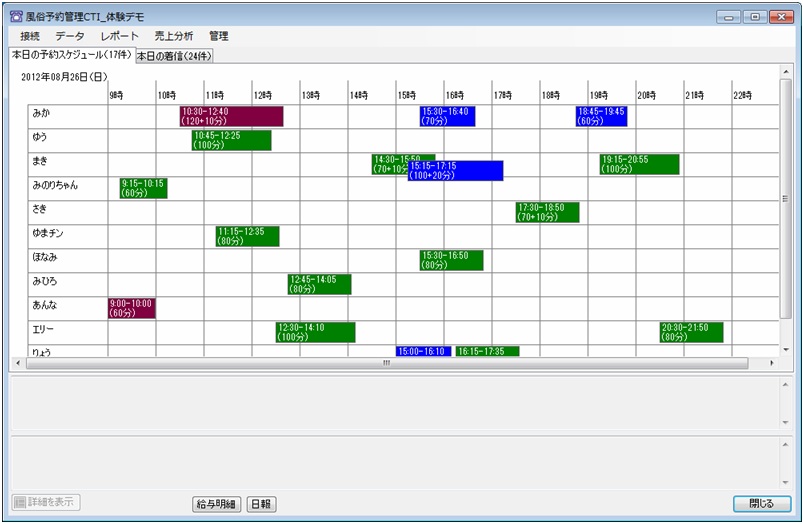Select the 本日の予約スケジュール(17件) tab
803x524 pixels.
click(70, 55)
